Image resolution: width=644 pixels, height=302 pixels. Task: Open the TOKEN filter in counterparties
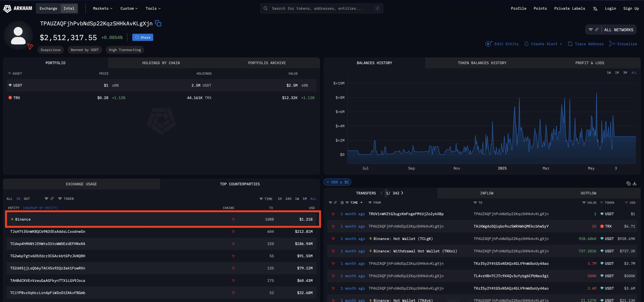[66, 198]
